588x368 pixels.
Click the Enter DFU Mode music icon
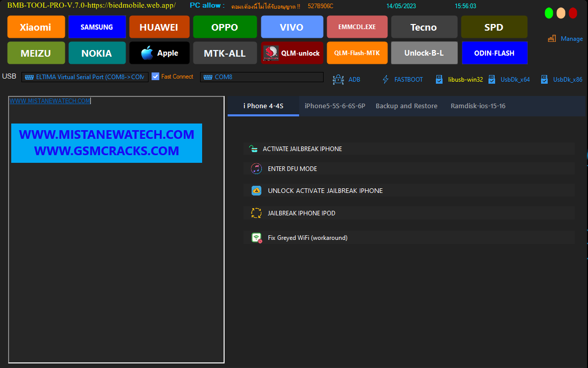tap(256, 169)
